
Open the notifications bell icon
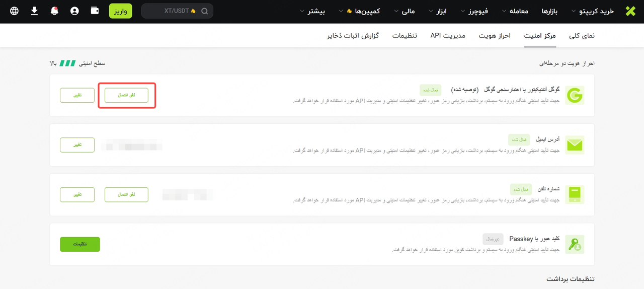click(54, 11)
